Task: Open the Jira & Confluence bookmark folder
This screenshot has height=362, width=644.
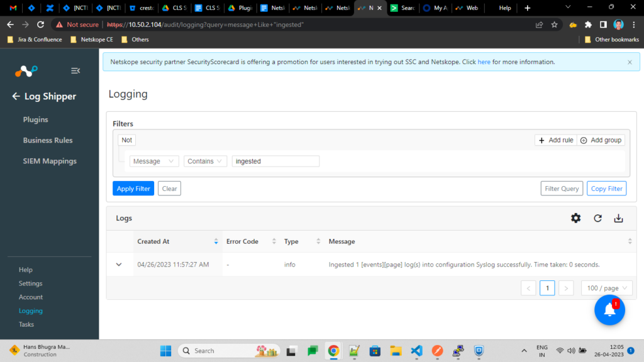Action: tap(35, 40)
